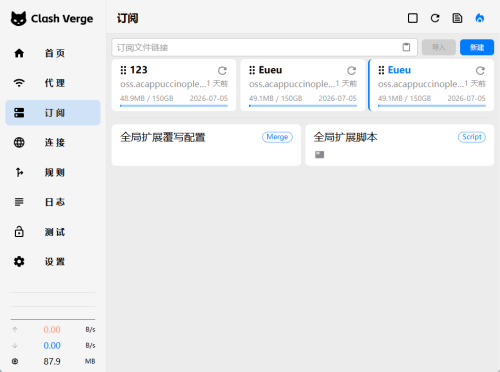Click the globe icon beside 连接
500x372 pixels.
click(19, 142)
